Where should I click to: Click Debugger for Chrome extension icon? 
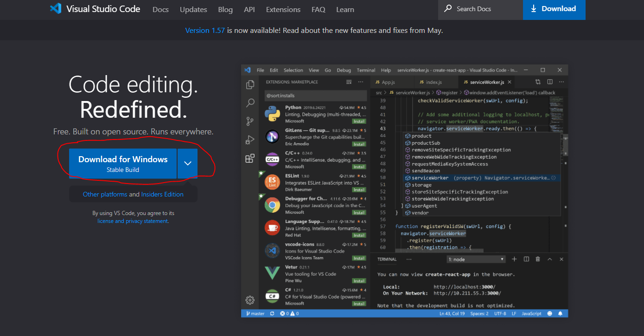tap(273, 205)
